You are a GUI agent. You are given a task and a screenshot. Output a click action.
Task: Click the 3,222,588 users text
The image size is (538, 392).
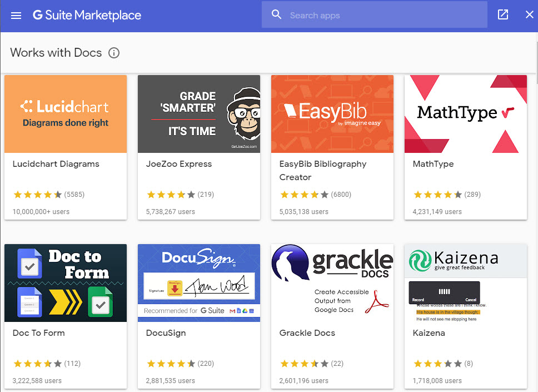point(37,381)
